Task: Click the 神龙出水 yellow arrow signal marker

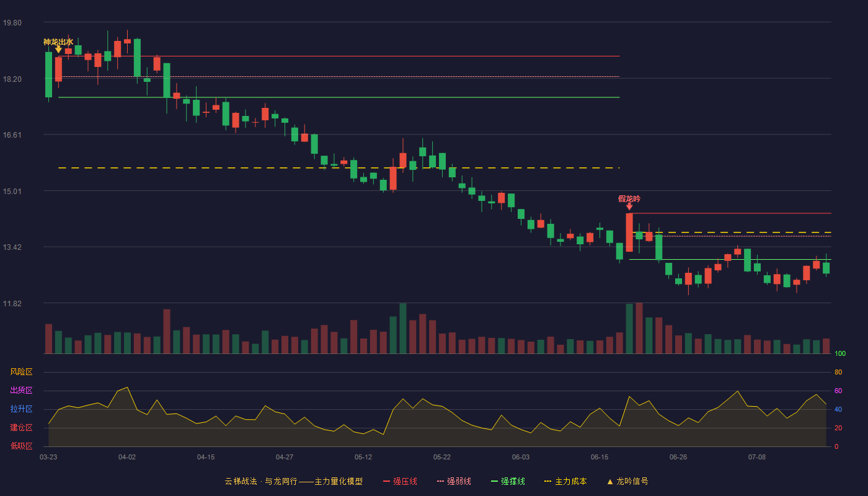Action: coord(58,49)
